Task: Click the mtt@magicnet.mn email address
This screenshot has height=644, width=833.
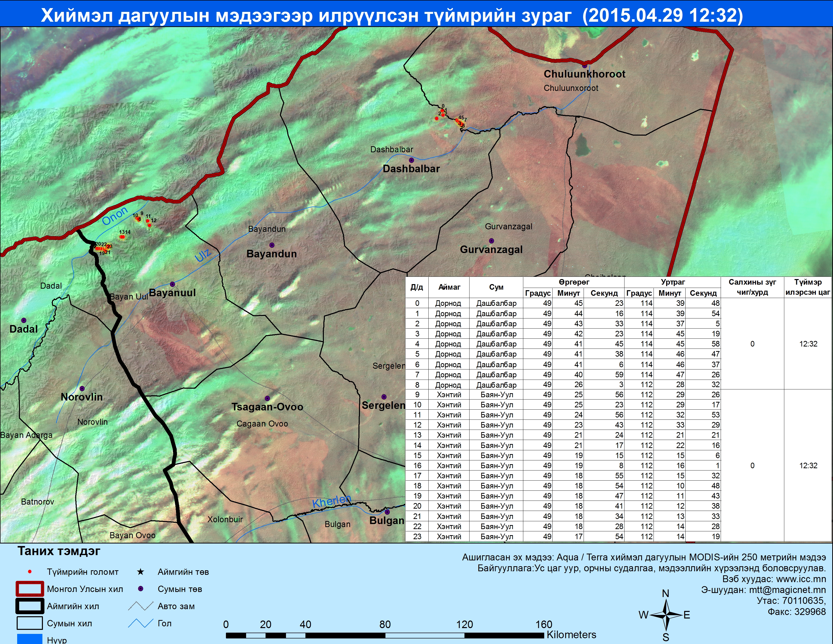Action: (787, 590)
